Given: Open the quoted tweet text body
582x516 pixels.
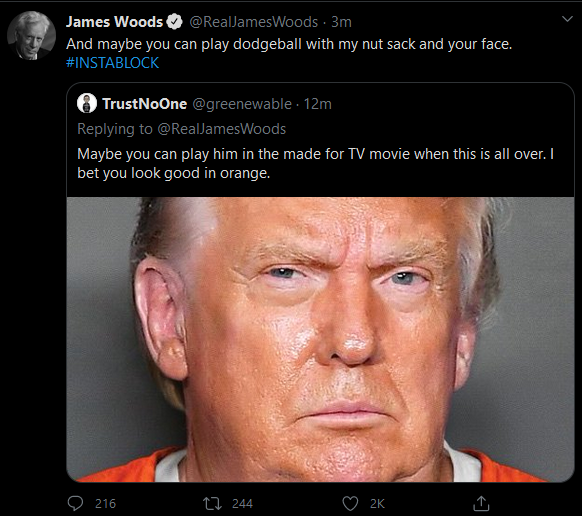Looking at the screenshot, I should click(x=315, y=163).
